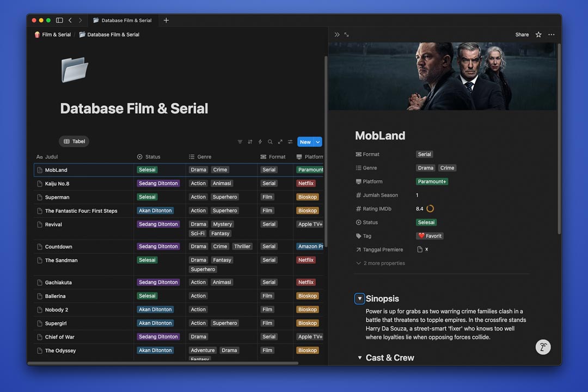This screenshot has width=588, height=392.
Task: Click the left page scrollbar
Action: click(326, 151)
